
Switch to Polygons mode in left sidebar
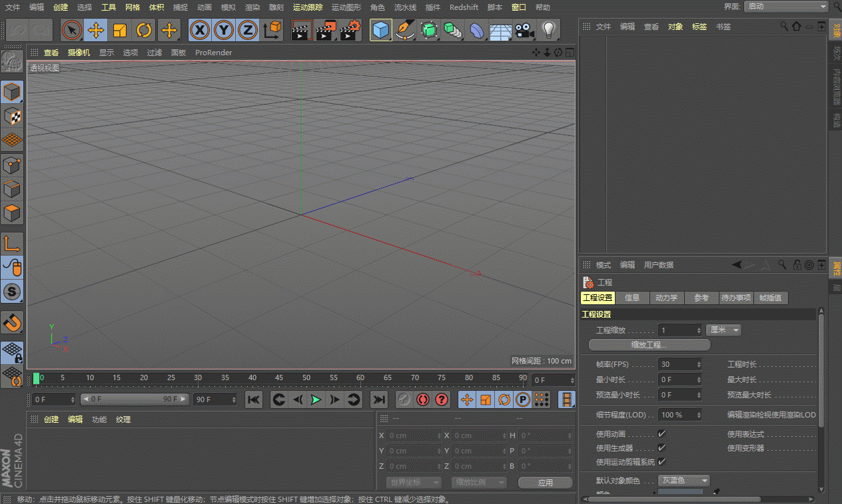[x=12, y=214]
